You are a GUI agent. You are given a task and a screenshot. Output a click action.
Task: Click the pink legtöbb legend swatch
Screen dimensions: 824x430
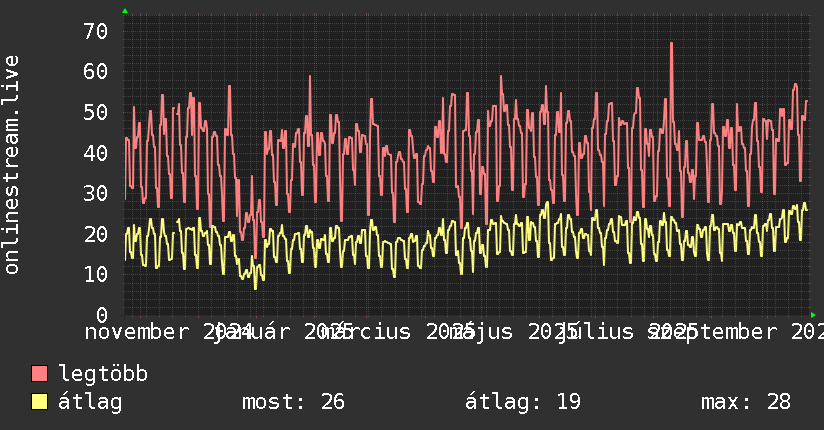click(x=39, y=374)
